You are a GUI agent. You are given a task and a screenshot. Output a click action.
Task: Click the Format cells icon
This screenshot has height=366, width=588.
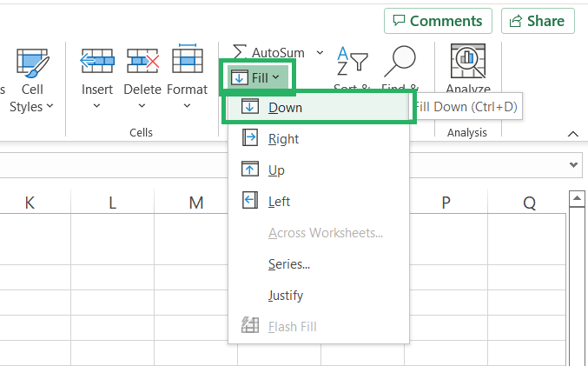[188, 61]
